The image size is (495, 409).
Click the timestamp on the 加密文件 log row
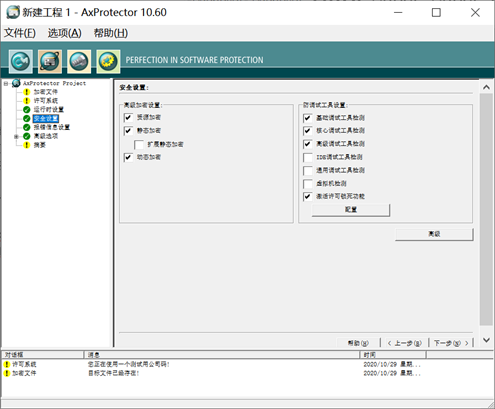[392, 373]
